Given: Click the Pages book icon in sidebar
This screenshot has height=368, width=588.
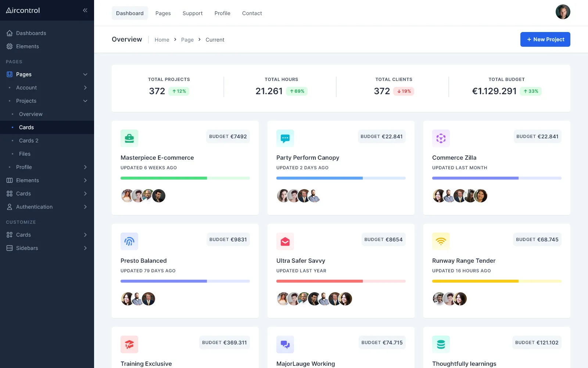Looking at the screenshot, I should coord(10,74).
